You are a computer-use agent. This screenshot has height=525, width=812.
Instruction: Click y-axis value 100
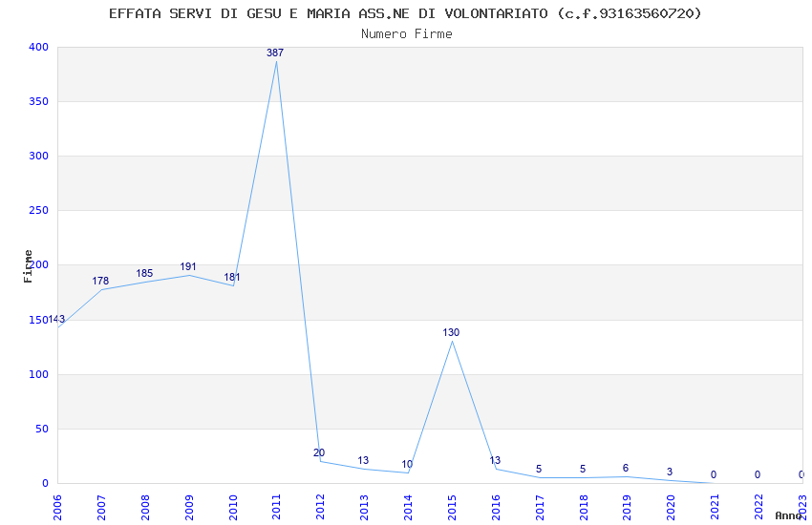[x=38, y=374]
